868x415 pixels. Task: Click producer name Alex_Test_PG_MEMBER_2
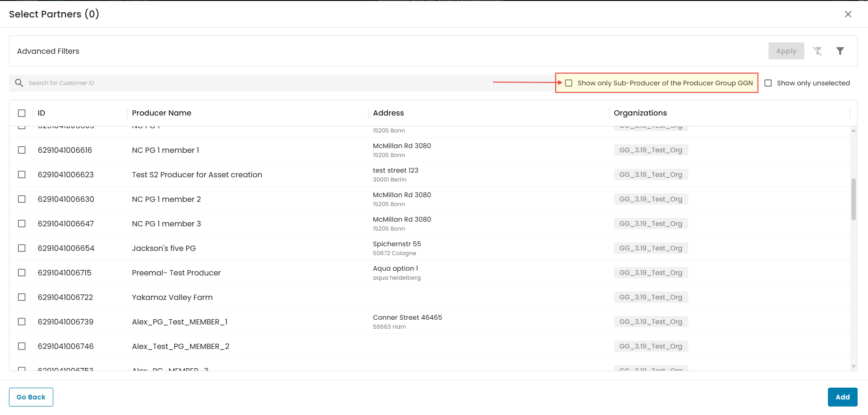[181, 346]
